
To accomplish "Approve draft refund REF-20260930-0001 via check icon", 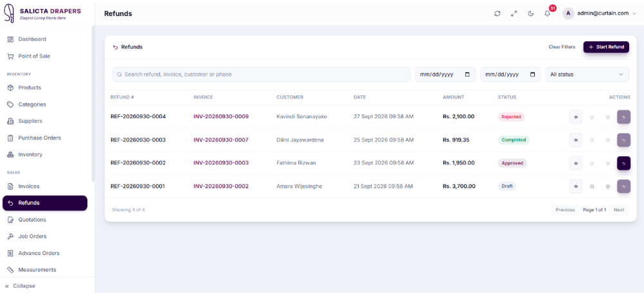I will pos(592,186).
